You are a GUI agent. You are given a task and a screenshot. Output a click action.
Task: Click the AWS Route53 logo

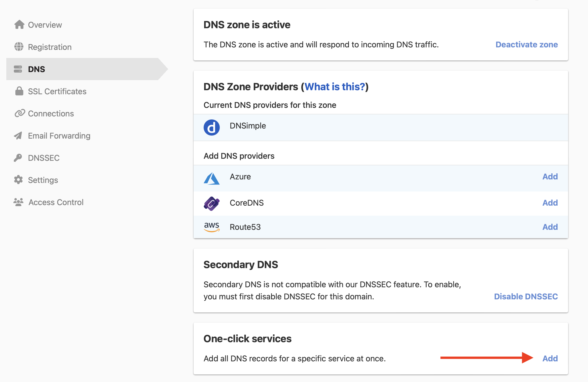pyautogui.click(x=212, y=227)
